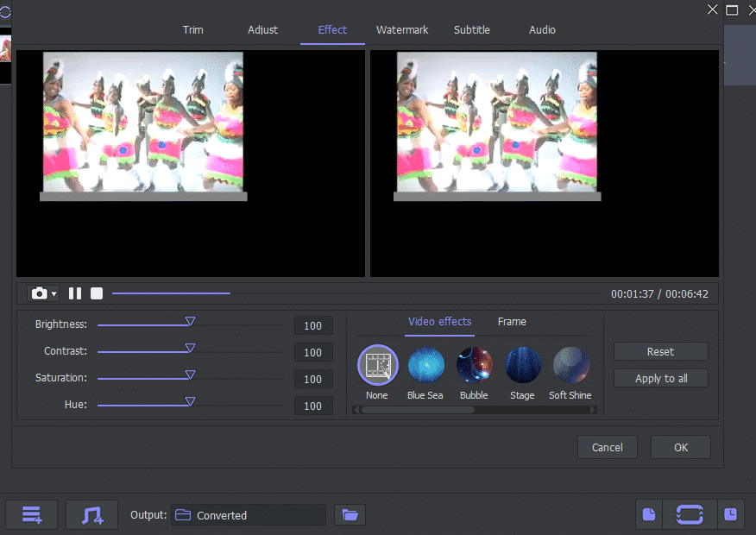
Task: Click the Brightness slider handle
Action: pyautogui.click(x=190, y=322)
